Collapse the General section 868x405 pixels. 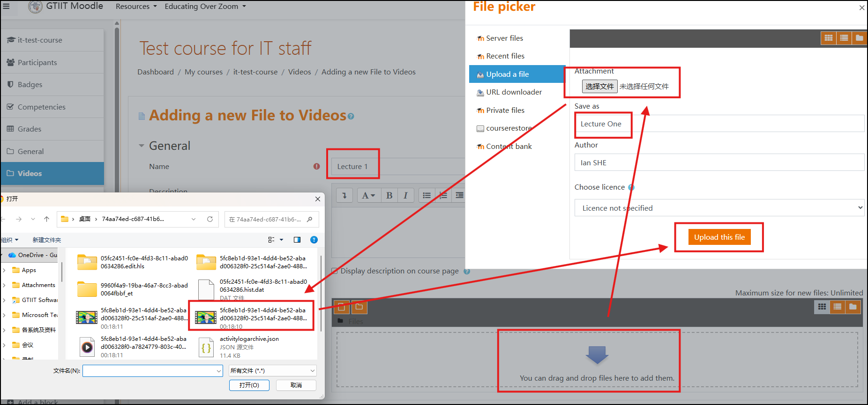[142, 146]
